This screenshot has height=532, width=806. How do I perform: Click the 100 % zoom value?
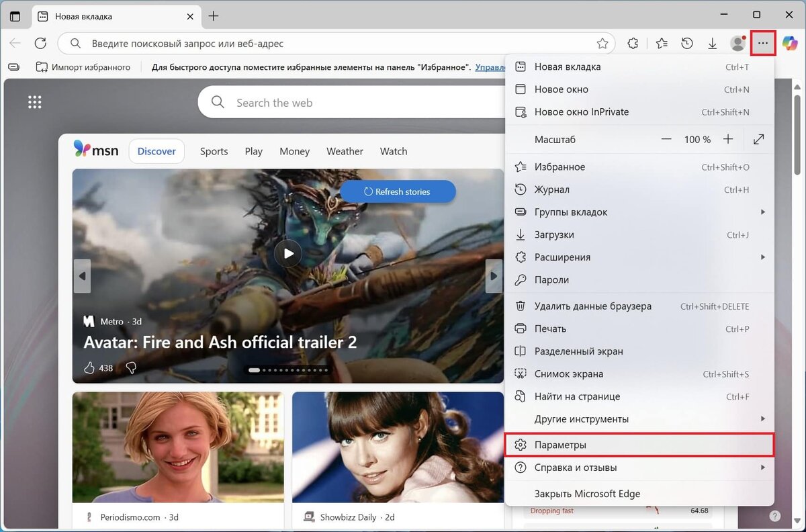tap(697, 140)
